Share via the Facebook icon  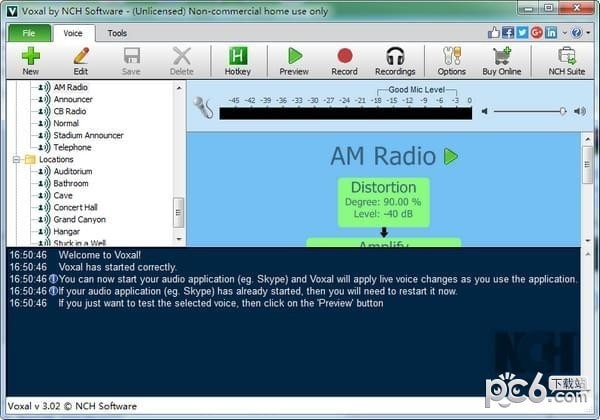508,33
